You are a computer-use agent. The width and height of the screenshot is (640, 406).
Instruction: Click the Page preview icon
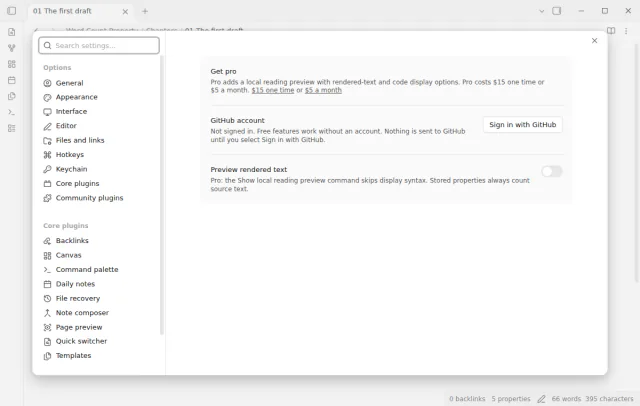pos(47,327)
